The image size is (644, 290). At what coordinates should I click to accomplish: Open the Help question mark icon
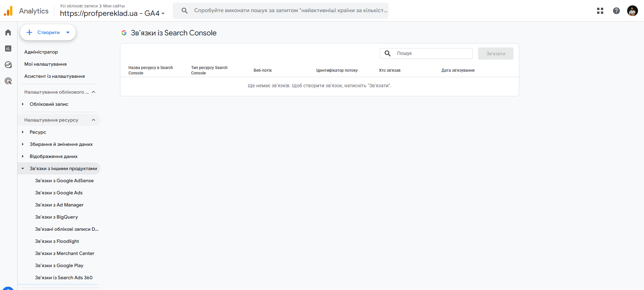coord(616,11)
